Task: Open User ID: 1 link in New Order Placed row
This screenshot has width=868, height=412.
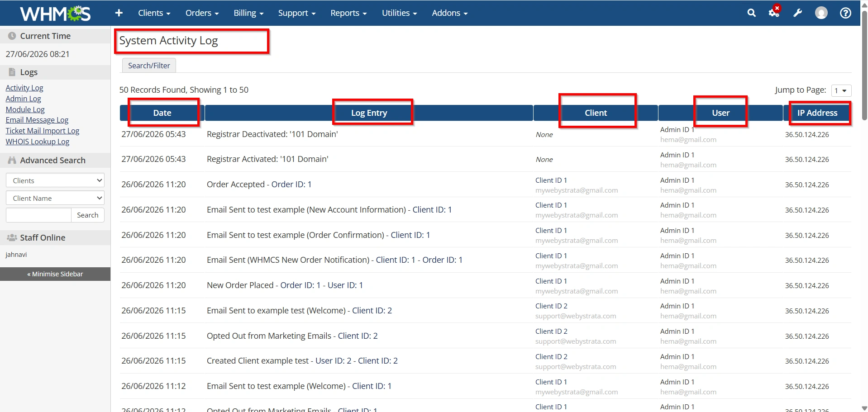Action: click(345, 285)
